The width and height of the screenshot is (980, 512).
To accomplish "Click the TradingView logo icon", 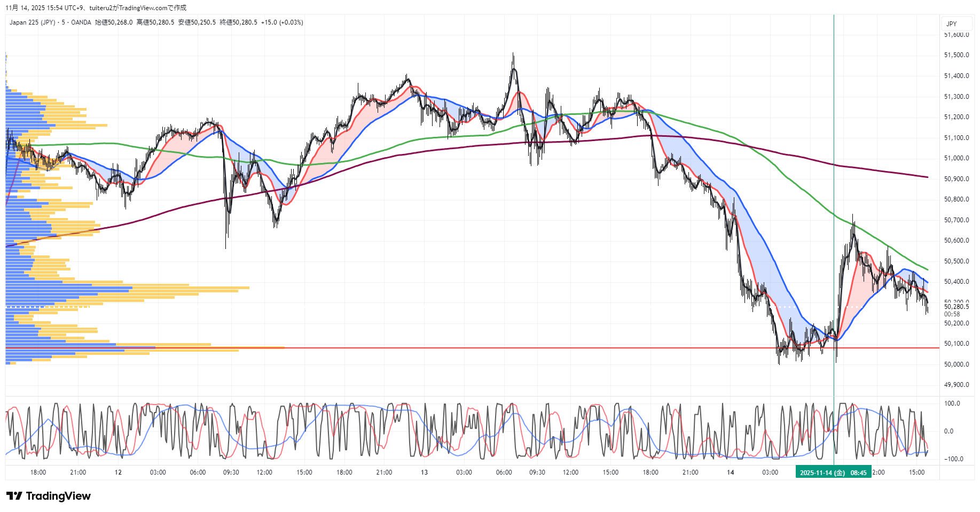I will pyautogui.click(x=14, y=496).
